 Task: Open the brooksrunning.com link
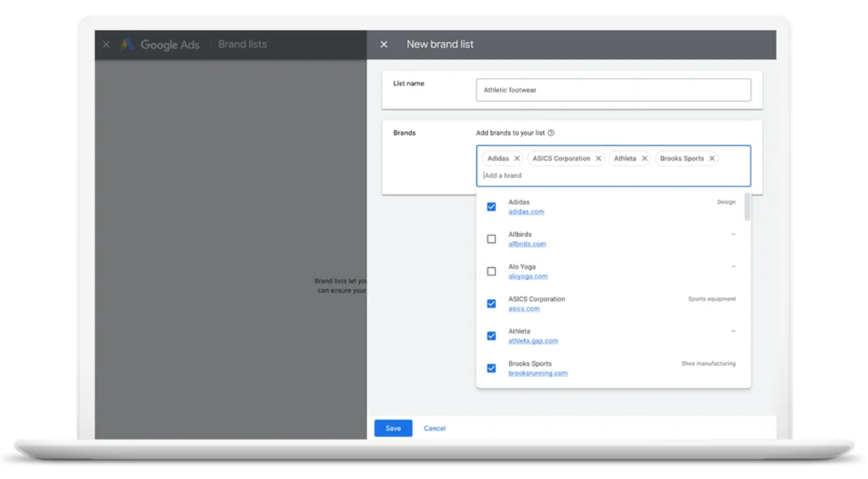538,373
